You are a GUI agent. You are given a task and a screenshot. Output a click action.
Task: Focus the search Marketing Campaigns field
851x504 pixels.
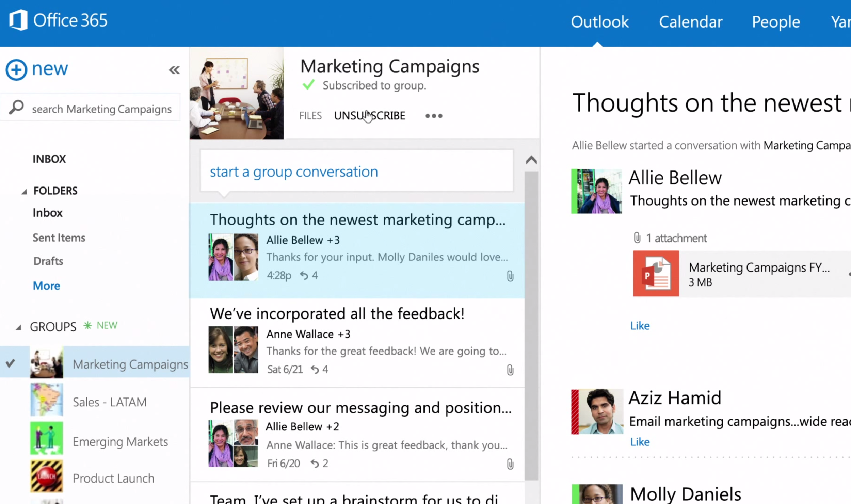click(x=90, y=107)
